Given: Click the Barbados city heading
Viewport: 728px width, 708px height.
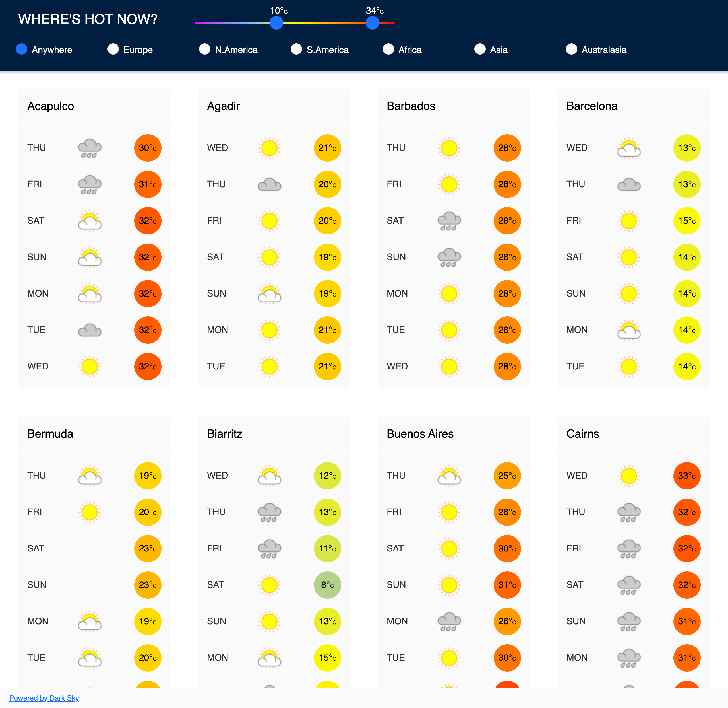Looking at the screenshot, I should coord(411,106).
